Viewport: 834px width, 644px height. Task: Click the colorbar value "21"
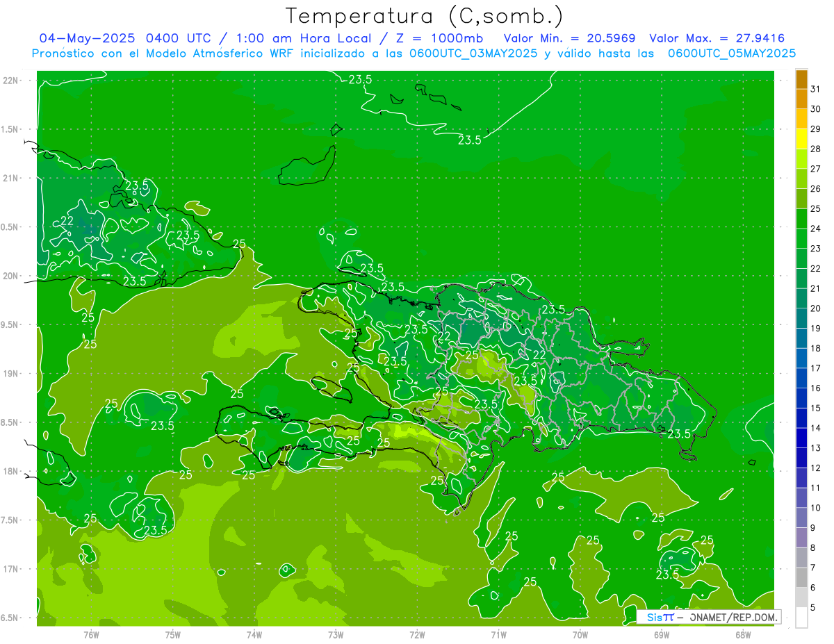815,288
